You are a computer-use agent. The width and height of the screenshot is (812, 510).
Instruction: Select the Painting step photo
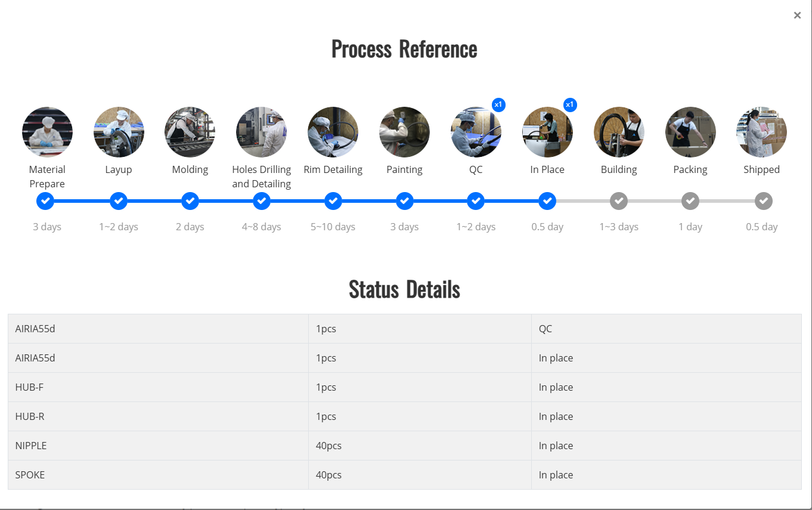point(405,132)
